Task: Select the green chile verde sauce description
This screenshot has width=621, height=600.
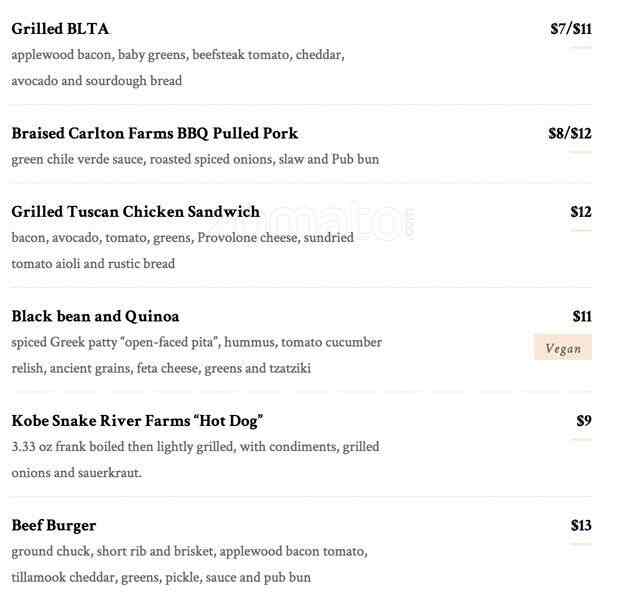Action: click(x=195, y=159)
